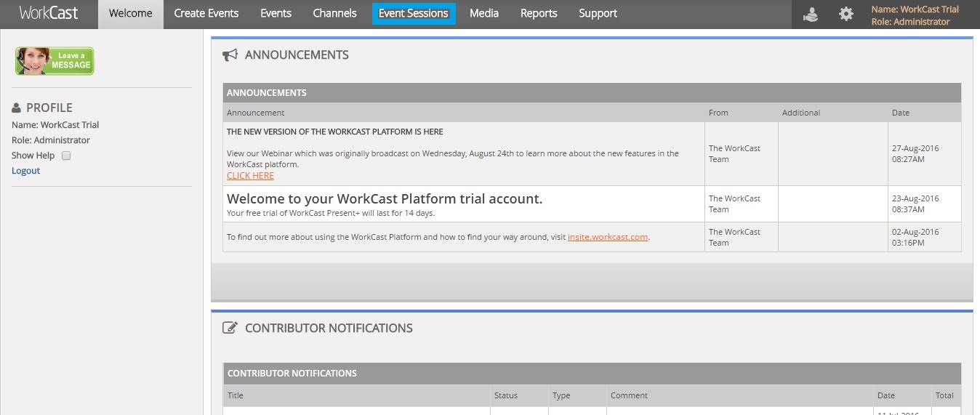Image resolution: width=980 pixels, height=415 pixels.
Task: Click the hand-with-person icon in header
Action: point(811,14)
